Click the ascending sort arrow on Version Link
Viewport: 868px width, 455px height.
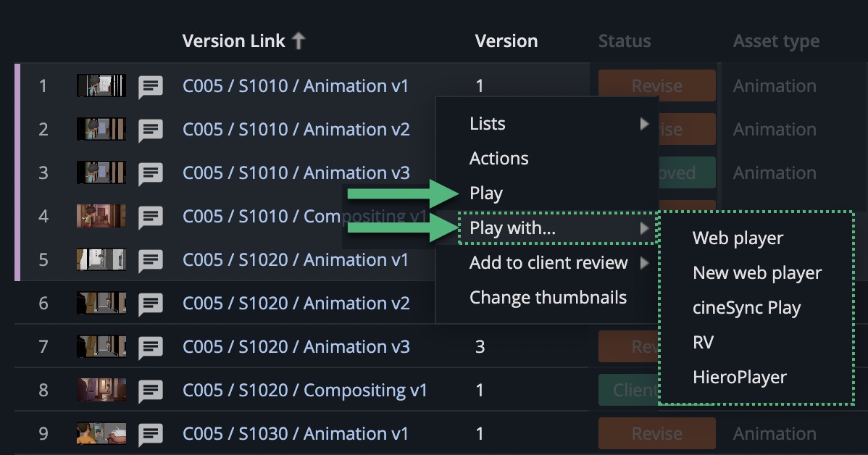pyautogui.click(x=299, y=41)
